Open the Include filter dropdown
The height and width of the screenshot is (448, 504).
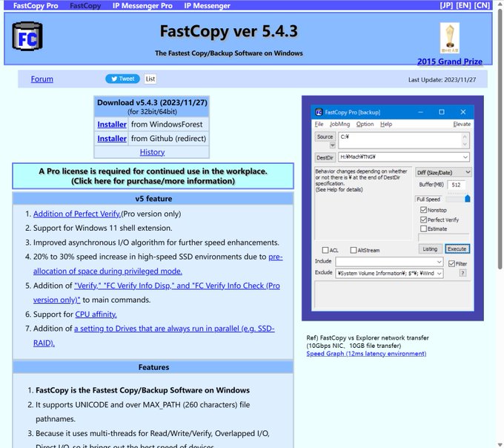438,262
